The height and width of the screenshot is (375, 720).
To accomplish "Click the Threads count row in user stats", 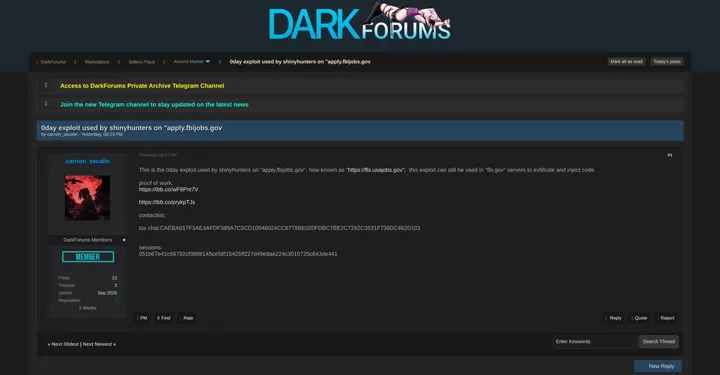I will [87, 285].
